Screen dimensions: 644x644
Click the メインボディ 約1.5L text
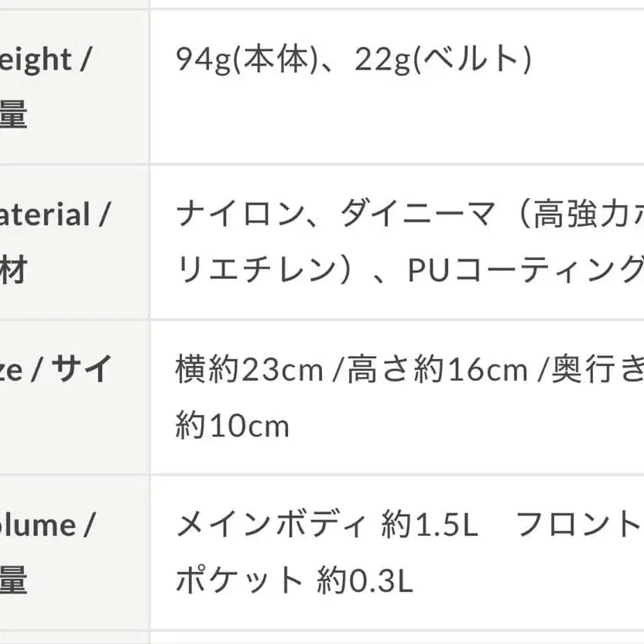(327, 525)
